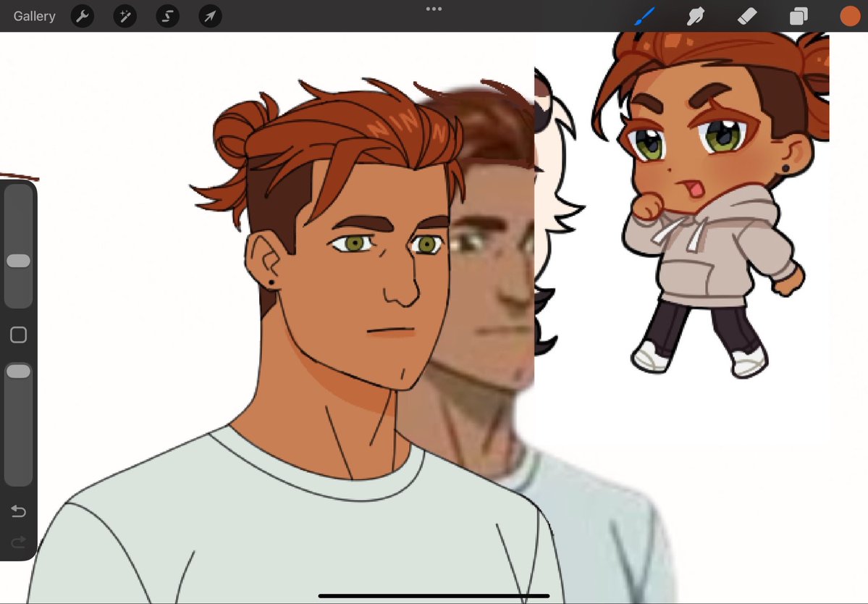The height and width of the screenshot is (604, 868).
Task: Open the active color picker swatch
Action: (851, 16)
